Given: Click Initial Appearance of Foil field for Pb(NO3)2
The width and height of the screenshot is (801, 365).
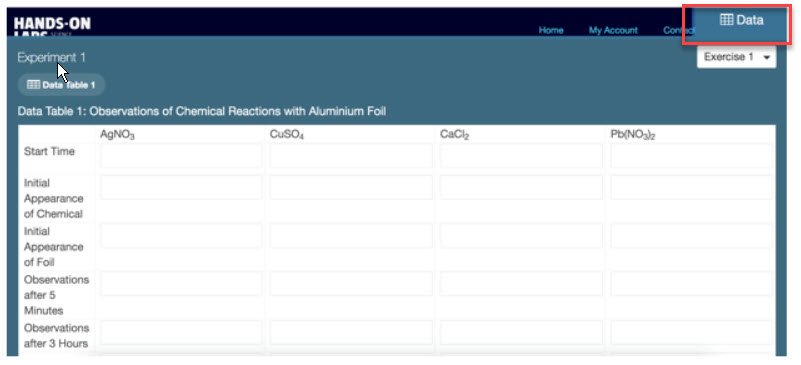Looking at the screenshot, I should (x=691, y=236).
